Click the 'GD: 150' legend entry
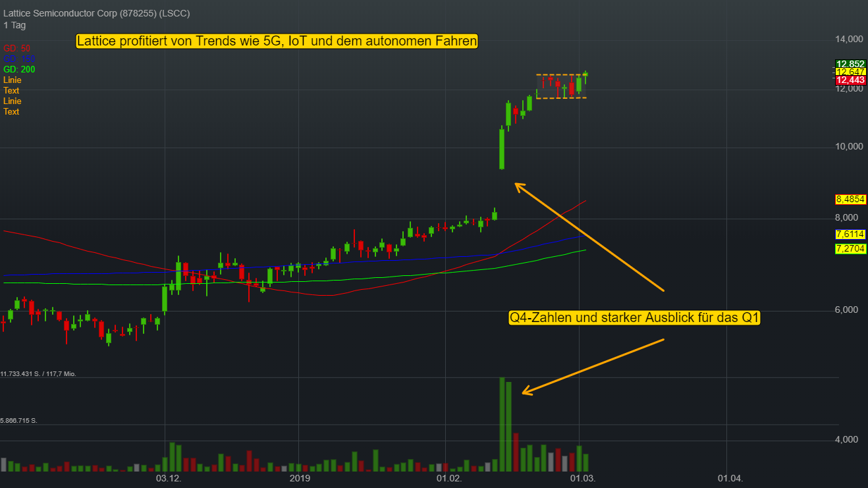The height and width of the screenshot is (488, 868). pyautogui.click(x=19, y=59)
